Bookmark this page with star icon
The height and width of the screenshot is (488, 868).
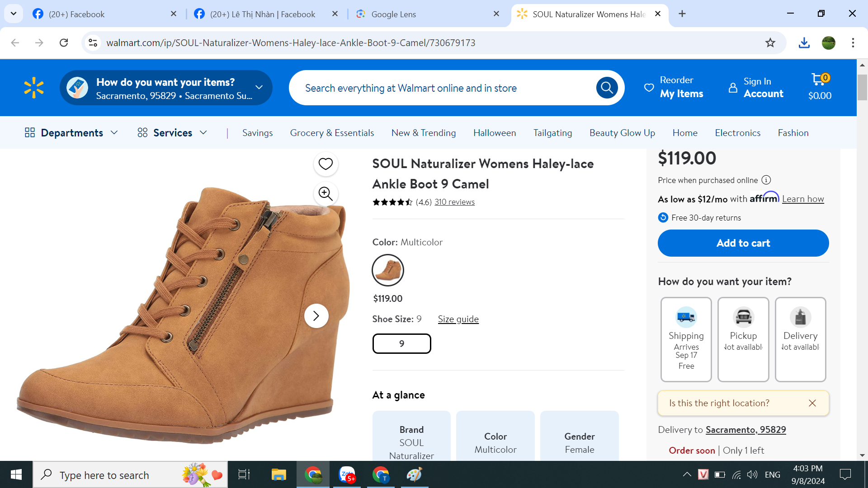coord(770,42)
